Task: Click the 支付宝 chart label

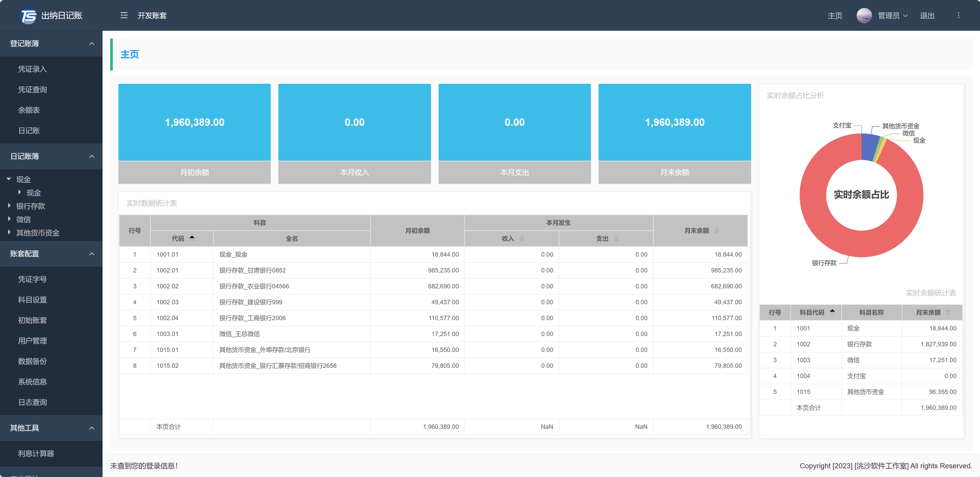Action: pyautogui.click(x=842, y=125)
